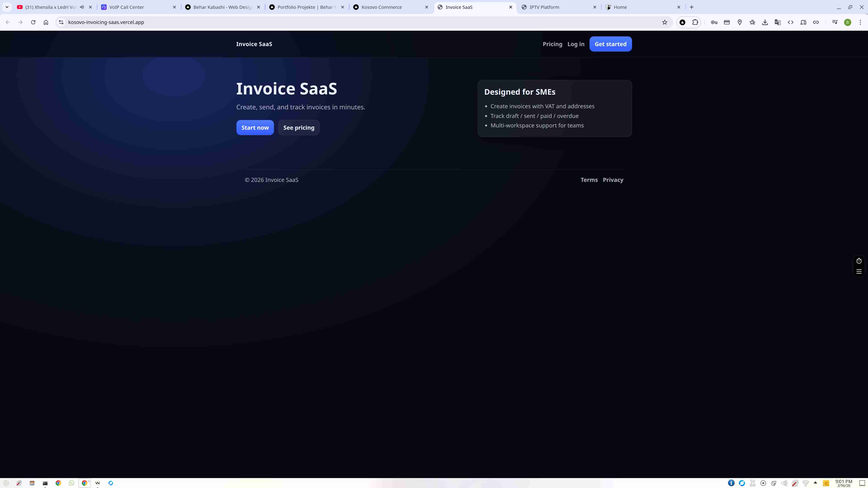Open the Google Translate toolbar icon
The image size is (868, 488).
778,22
